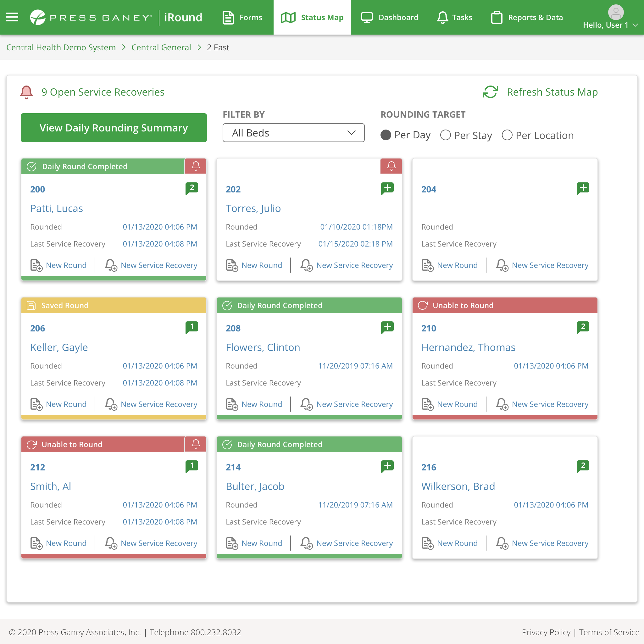The height and width of the screenshot is (644, 644).
Task: Select the Per Stay rounding target
Action: (x=445, y=135)
